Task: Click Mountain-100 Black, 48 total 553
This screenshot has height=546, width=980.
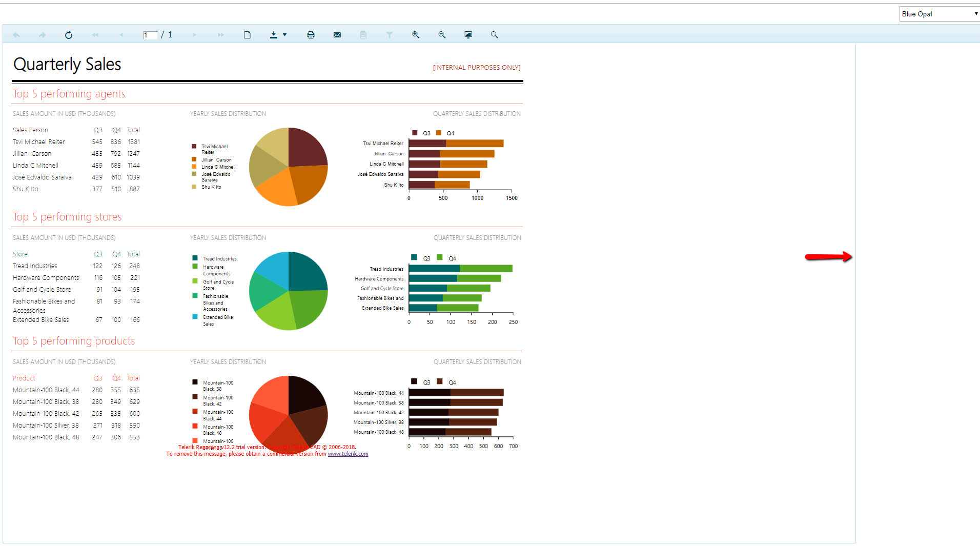Action: pyautogui.click(x=135, y=437)
